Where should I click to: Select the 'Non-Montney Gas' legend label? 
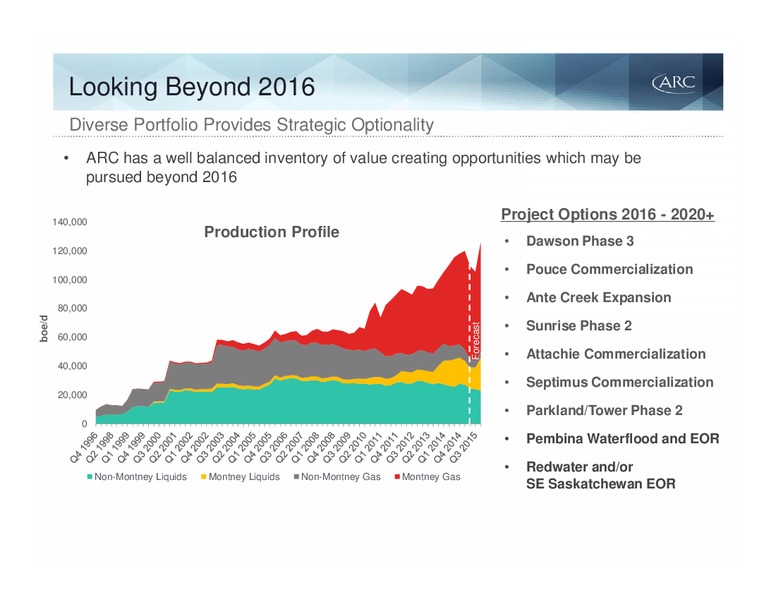pyautogui.click(x=341, y=477)
